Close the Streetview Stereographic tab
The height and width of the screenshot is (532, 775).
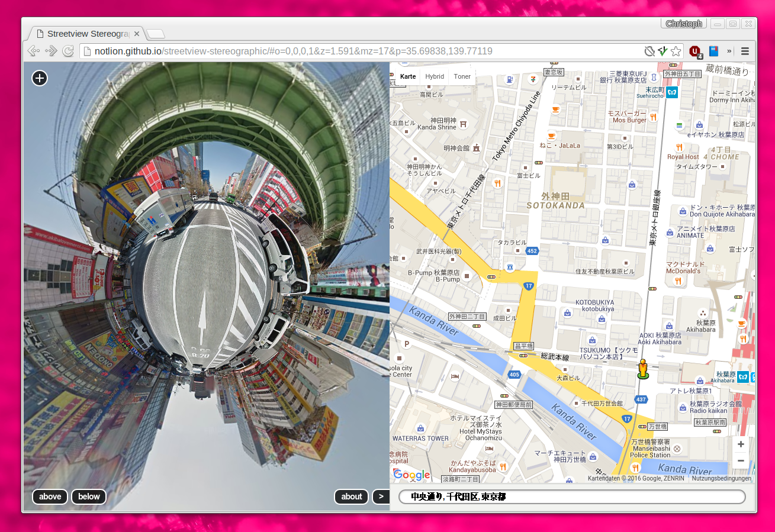click(136, 34)
